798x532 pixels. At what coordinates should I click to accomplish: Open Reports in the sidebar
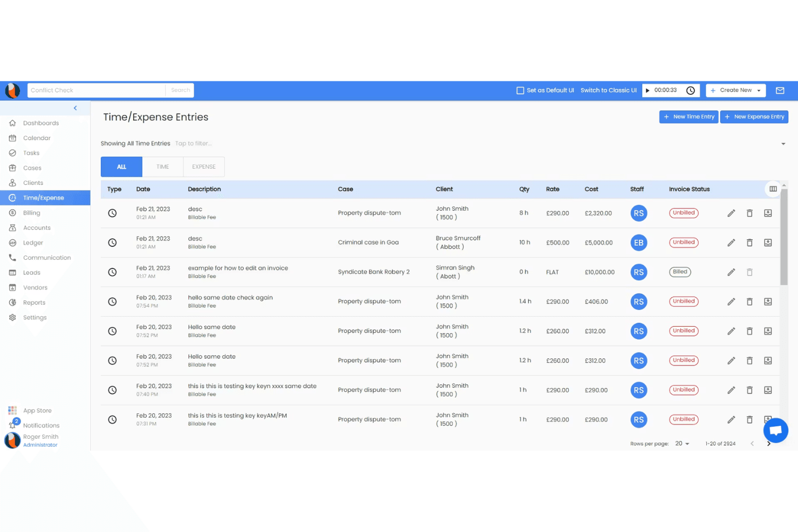tap(45, 302)
